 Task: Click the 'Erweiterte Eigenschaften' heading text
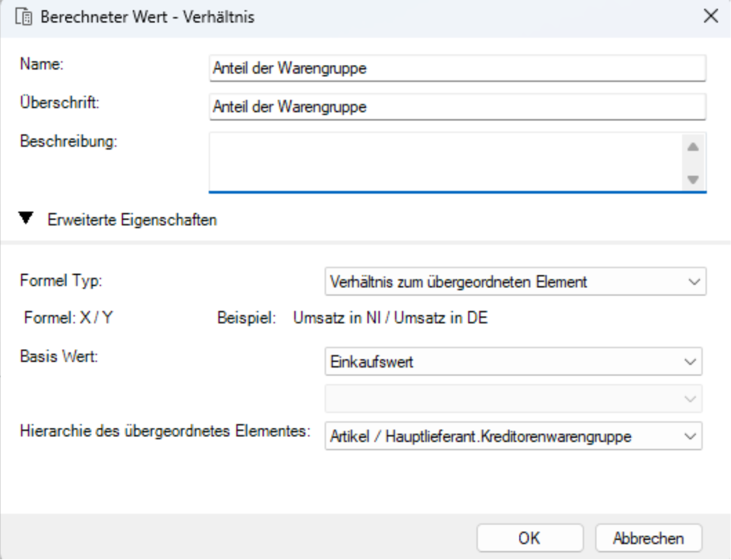[132, 220]
